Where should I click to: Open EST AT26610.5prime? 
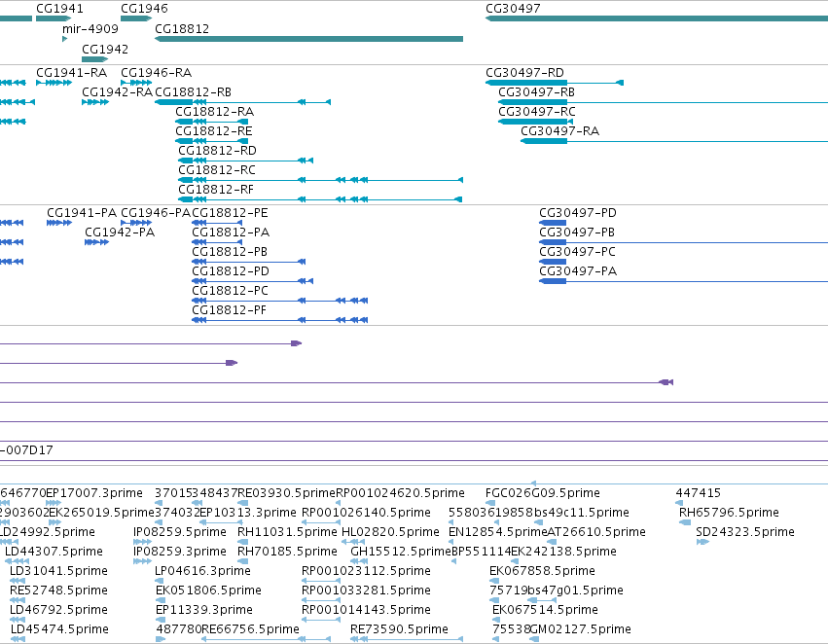[596, 532]
